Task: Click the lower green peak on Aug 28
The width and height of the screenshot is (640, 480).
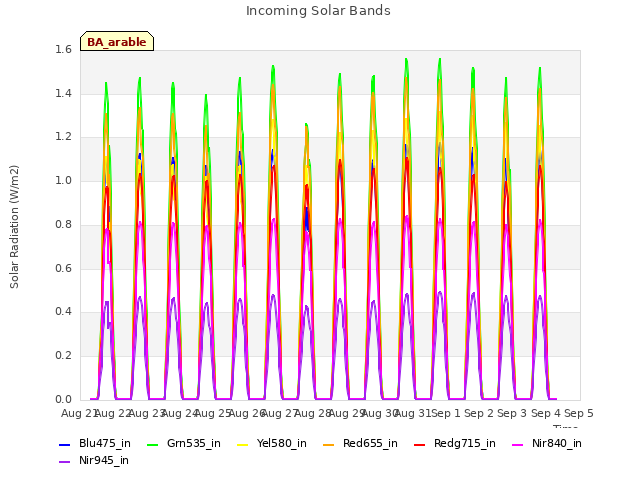Action: point(307,124)
